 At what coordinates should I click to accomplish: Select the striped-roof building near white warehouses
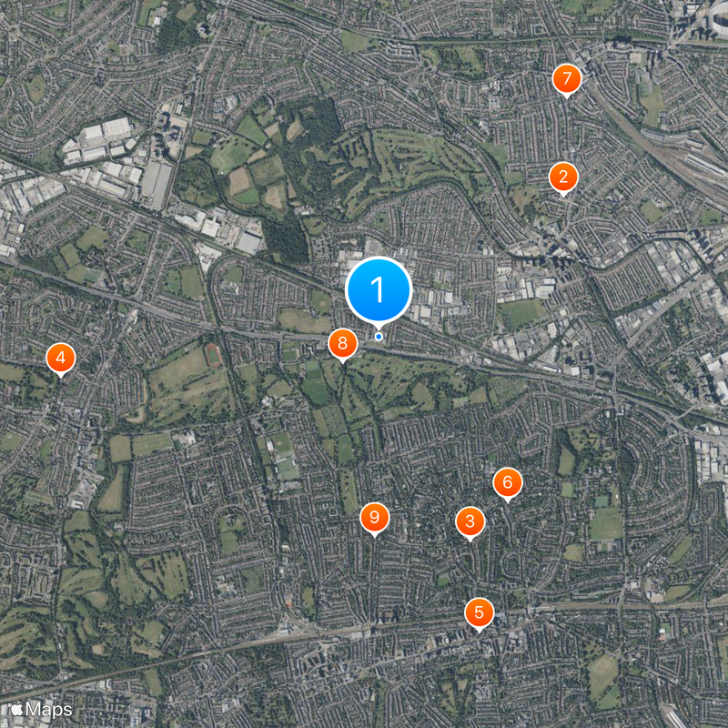156,185
